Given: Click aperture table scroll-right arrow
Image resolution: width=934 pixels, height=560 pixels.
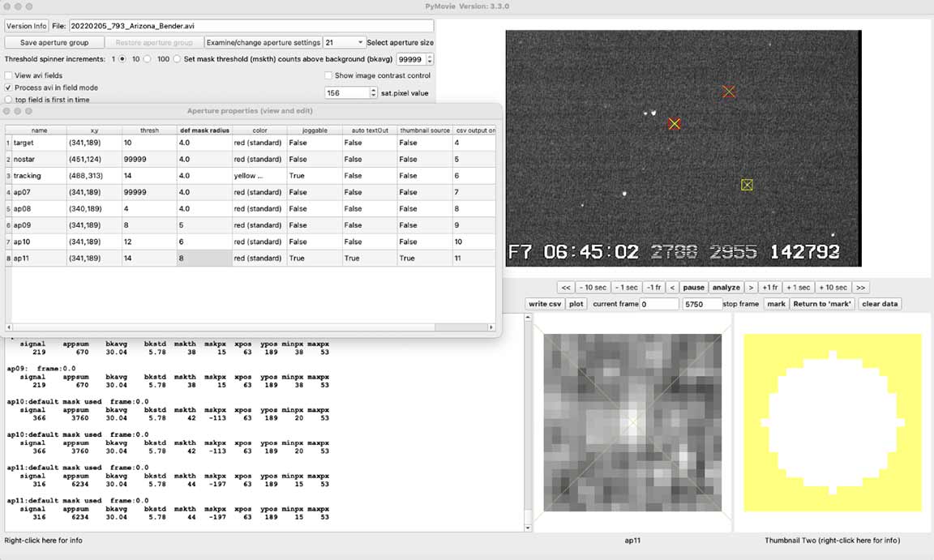Looking at the screenshot, I should click(491, 327).
